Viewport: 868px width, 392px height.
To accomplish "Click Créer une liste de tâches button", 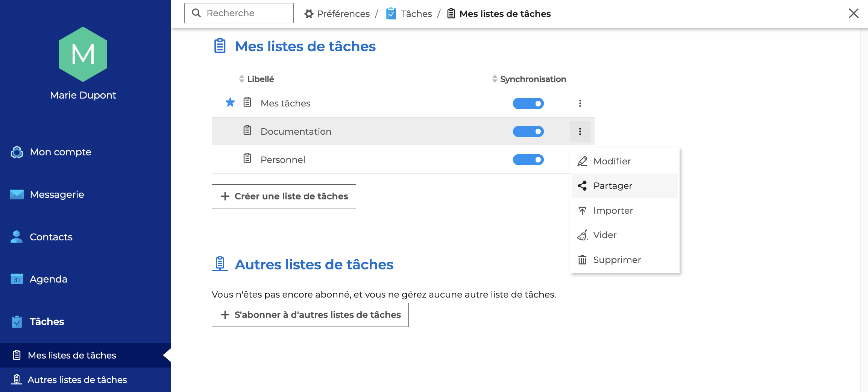I will coord(284,196).
